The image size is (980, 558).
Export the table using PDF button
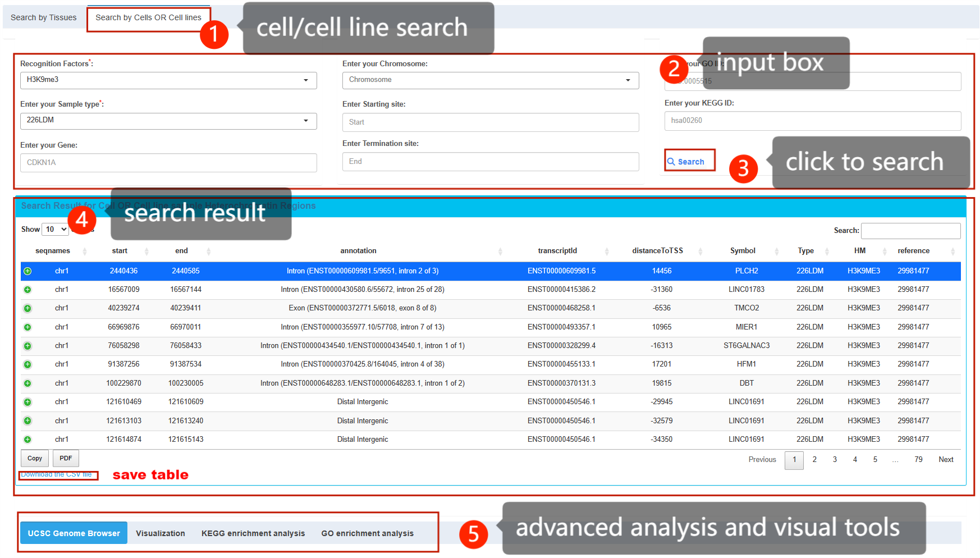[66, 459]
